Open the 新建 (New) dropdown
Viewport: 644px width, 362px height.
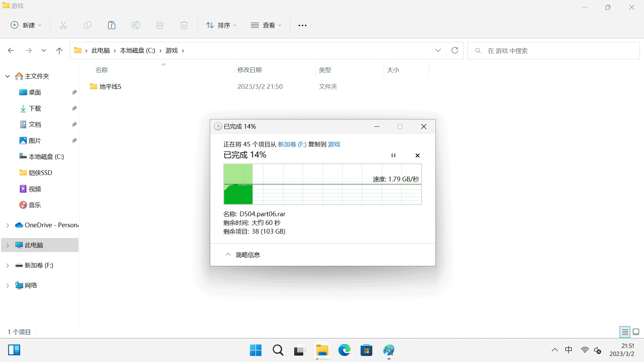[x=26, y=25]
